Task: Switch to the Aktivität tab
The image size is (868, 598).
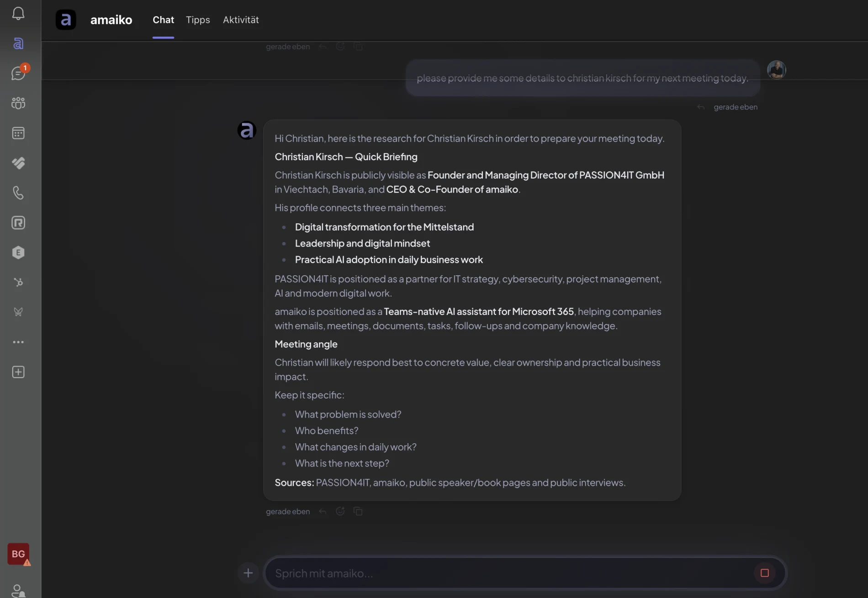Action: coord(241,20)
